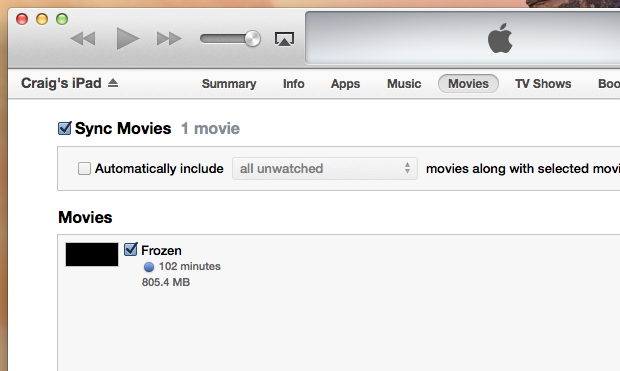Uncheck the Frozen movie checkbox
Screen dimensions: 620x371
(x=130, y=250)
